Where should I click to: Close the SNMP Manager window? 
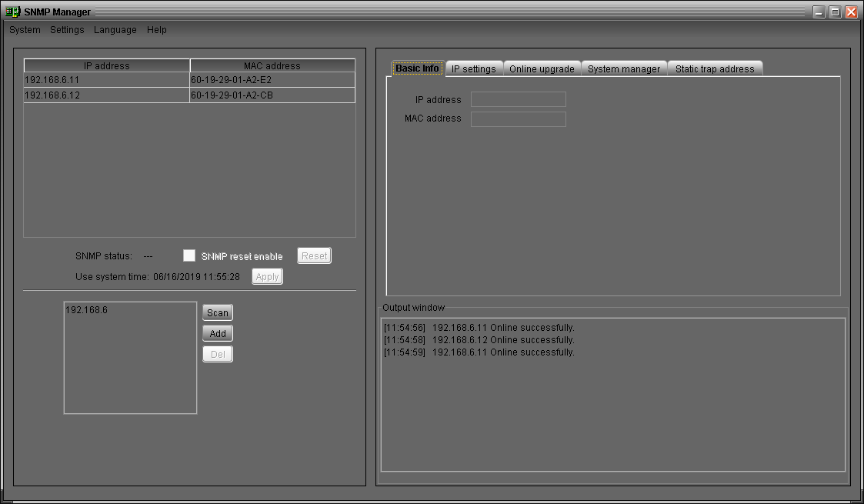tap(852, 12)
